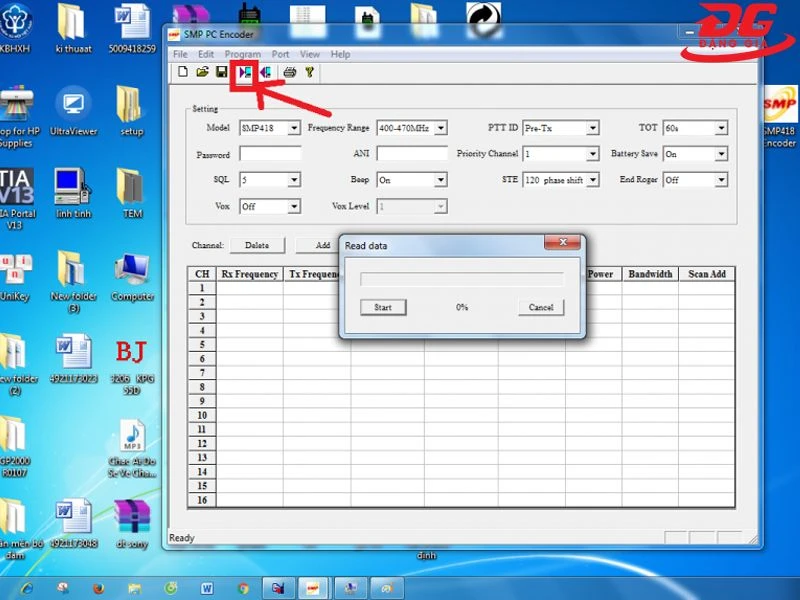
Task: Open the Frequency Range dropdown
Action: click(x=441, y=128)
